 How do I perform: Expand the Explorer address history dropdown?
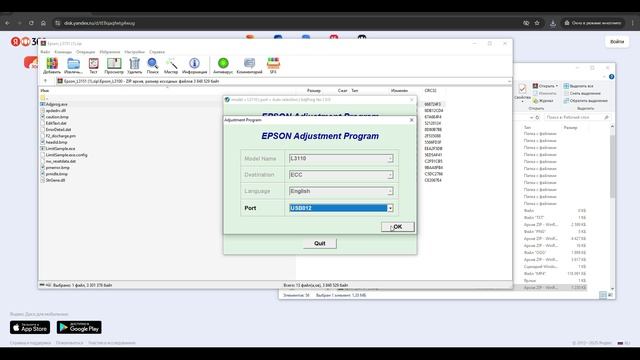pyautogui.click(x=531, y=118)
